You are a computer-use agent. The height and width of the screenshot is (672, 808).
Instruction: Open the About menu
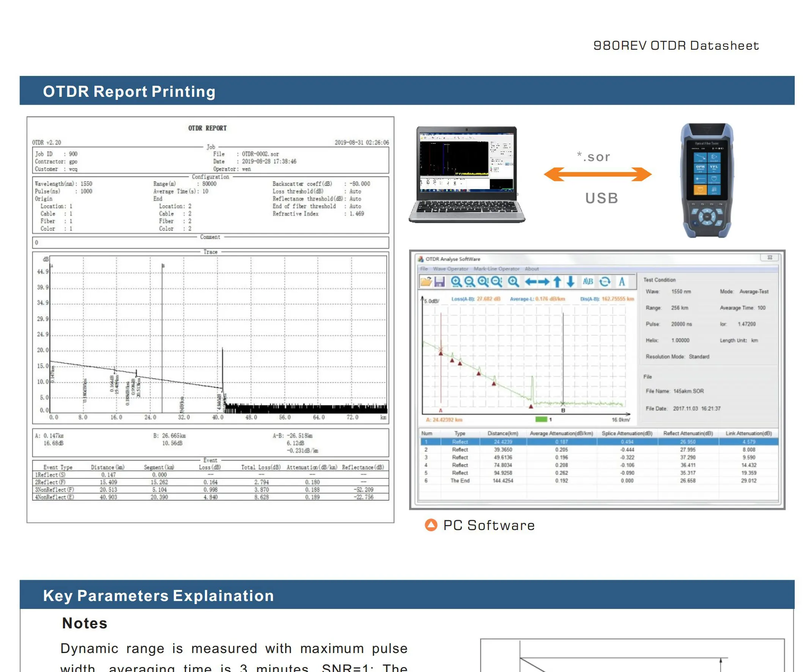click(x=532, y=269)
